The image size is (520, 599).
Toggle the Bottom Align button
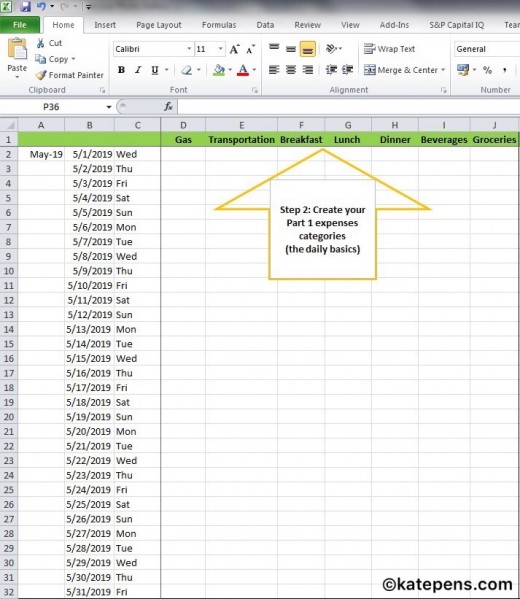click(308, 49)
